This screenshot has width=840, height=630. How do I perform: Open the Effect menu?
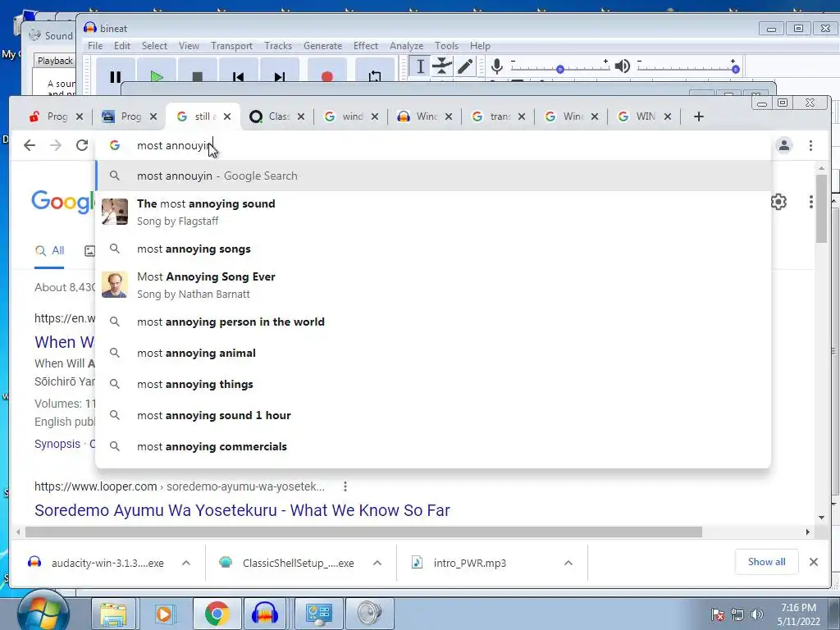[365, 46]
